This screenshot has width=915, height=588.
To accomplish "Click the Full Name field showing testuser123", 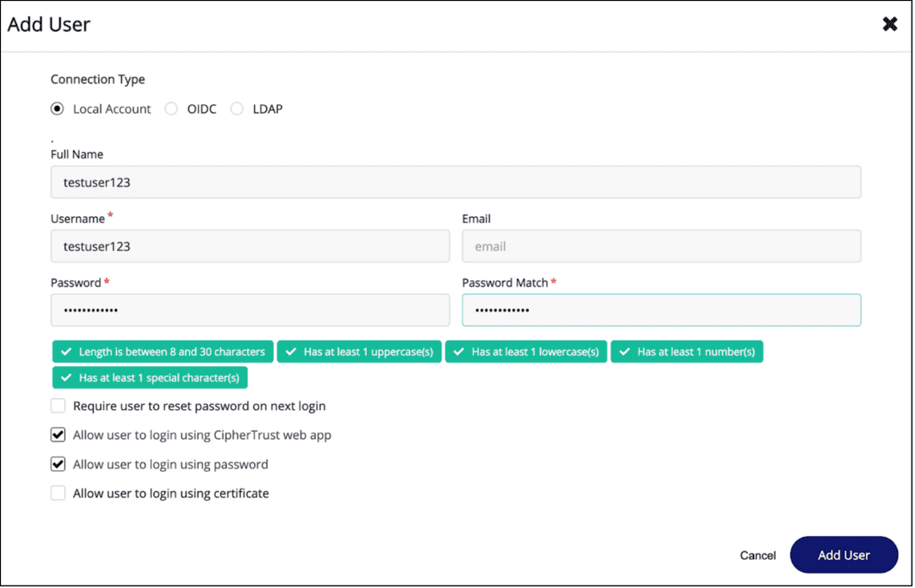I will click(x=456, y=181).
